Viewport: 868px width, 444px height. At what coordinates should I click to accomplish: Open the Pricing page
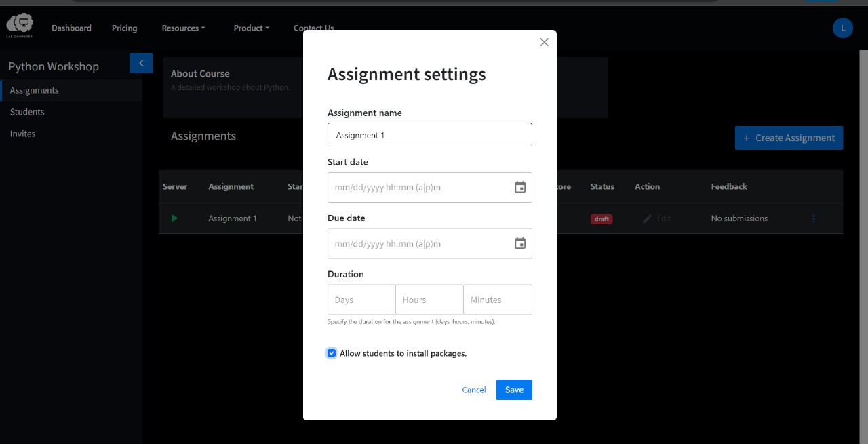124,28
